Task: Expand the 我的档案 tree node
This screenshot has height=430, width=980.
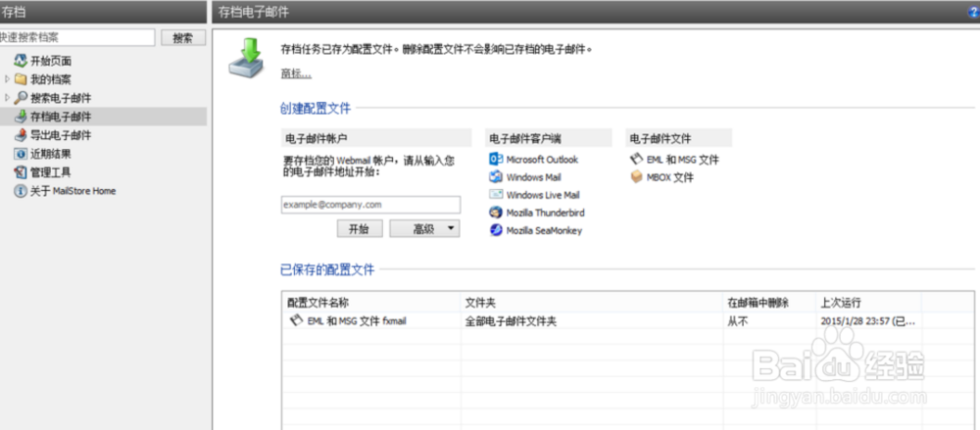Action: pyautogui.click(x=7, y=79)
